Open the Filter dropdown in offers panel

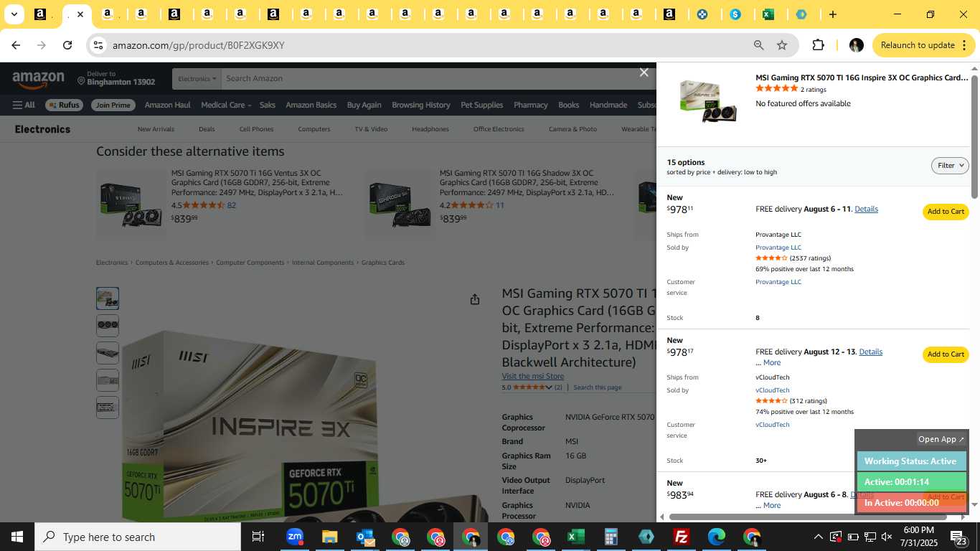pos(950,166)
